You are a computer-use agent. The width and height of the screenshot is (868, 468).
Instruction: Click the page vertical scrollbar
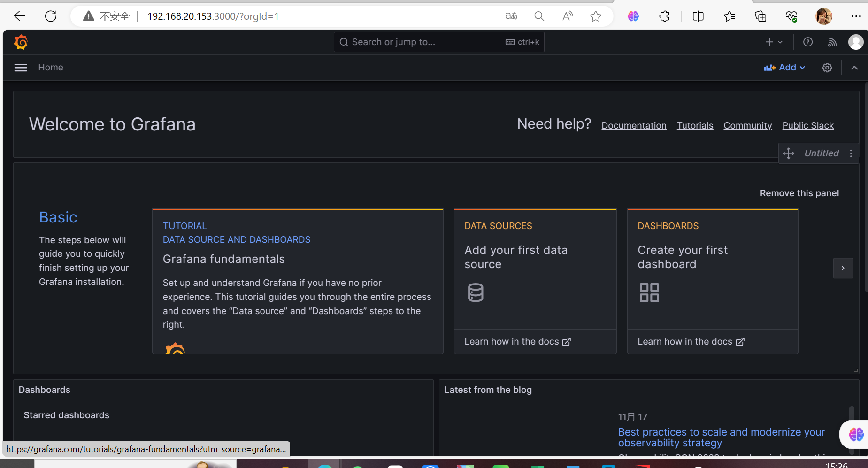pyautogui.click(x=866, y=188)
